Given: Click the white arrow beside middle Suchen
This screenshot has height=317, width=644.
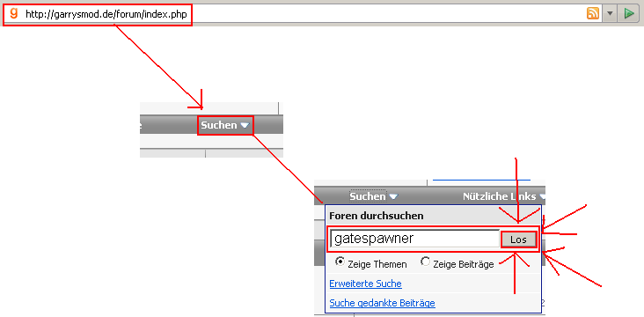Looking at the screenshot, I should 245,125.
